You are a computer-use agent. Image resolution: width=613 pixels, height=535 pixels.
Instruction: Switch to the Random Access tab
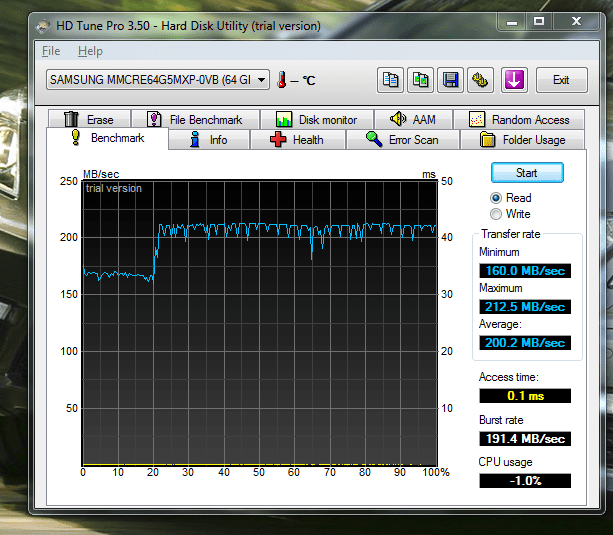[519, 119]
